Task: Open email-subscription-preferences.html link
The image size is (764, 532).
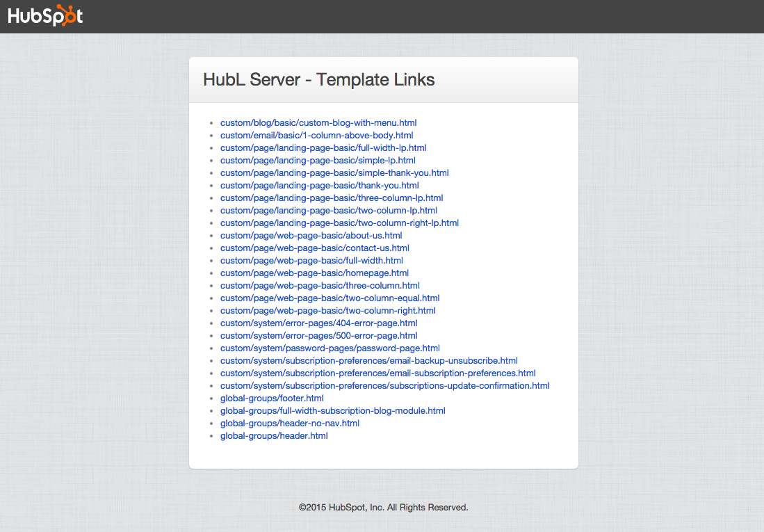Action: (377, 373)
